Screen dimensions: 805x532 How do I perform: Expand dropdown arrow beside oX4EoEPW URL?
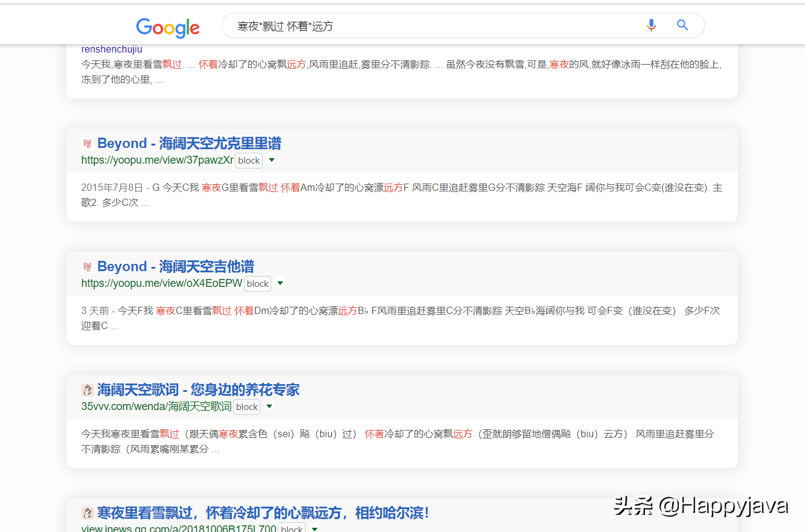[280, 284]
